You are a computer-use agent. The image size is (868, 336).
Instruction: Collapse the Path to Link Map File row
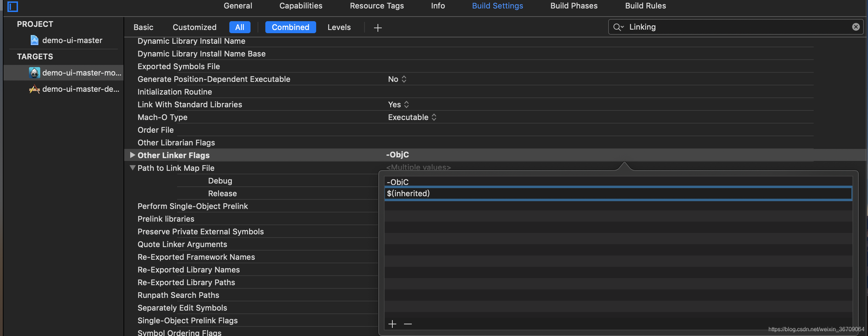click(133, 168)
